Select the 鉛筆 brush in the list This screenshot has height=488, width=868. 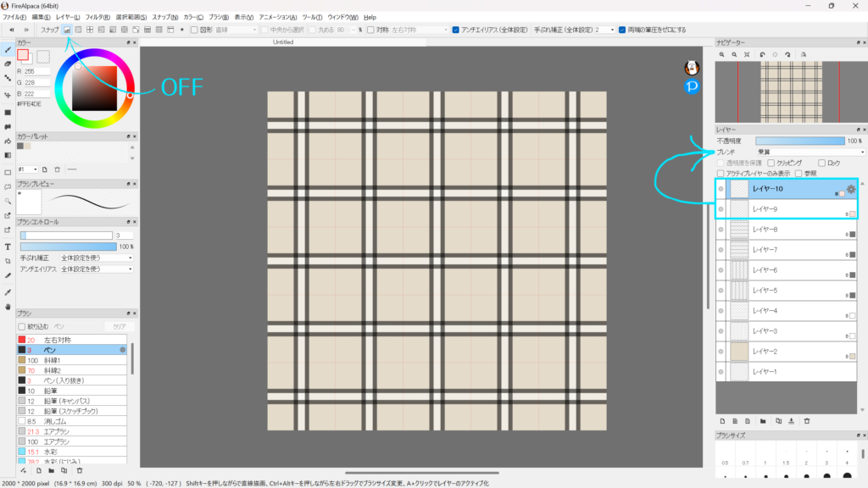pyautogui.click(x=53, y=391)
